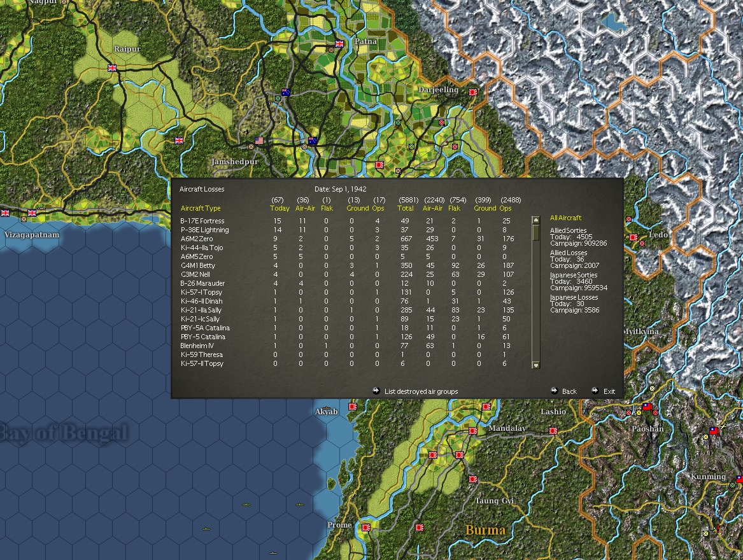
Task: Click the scrollbar down arrow in Aircraft Losses
Action: tap(536, 365)
